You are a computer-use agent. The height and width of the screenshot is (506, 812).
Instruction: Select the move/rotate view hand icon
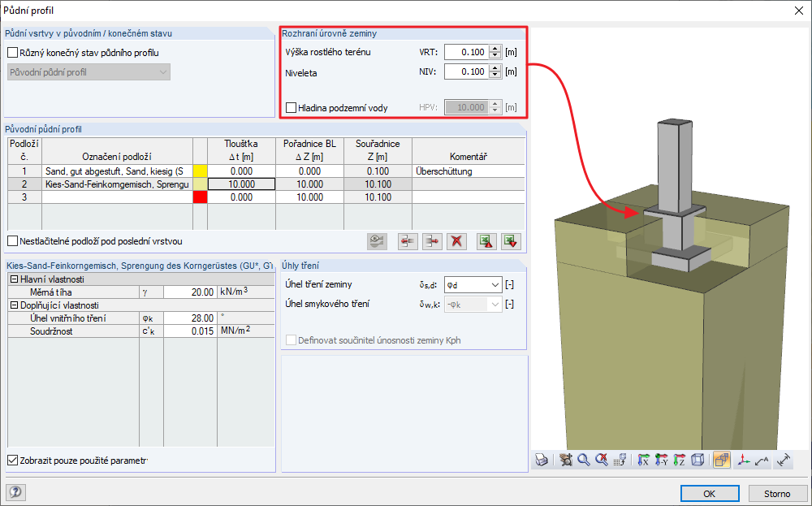pos(566,460)
